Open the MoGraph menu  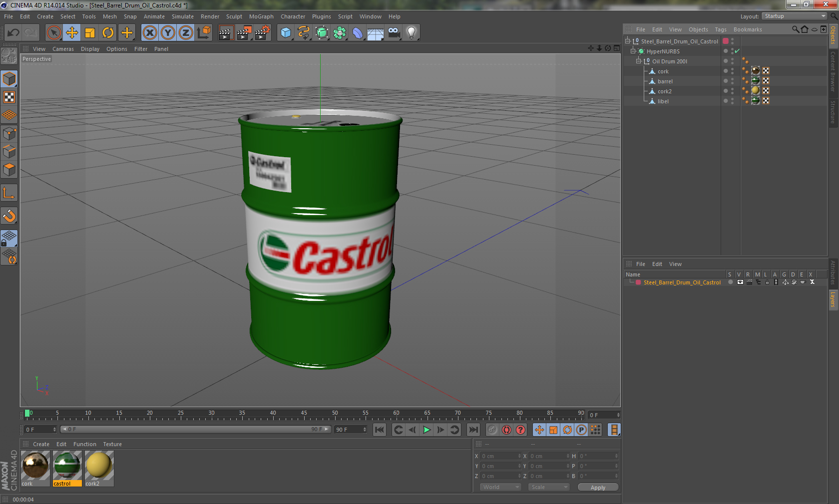click(x=261, y=16)
